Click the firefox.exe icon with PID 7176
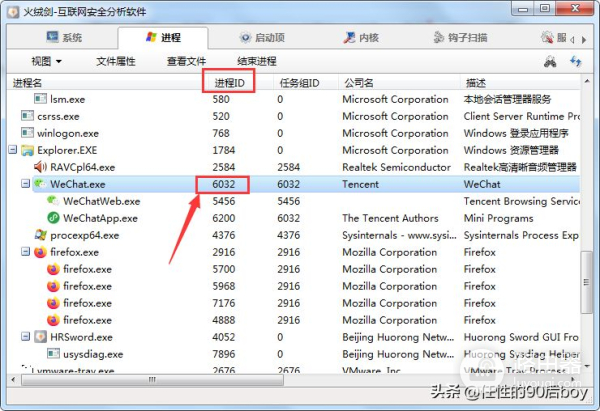This screenshot has height=411, width=600. [x=53, y=303]
